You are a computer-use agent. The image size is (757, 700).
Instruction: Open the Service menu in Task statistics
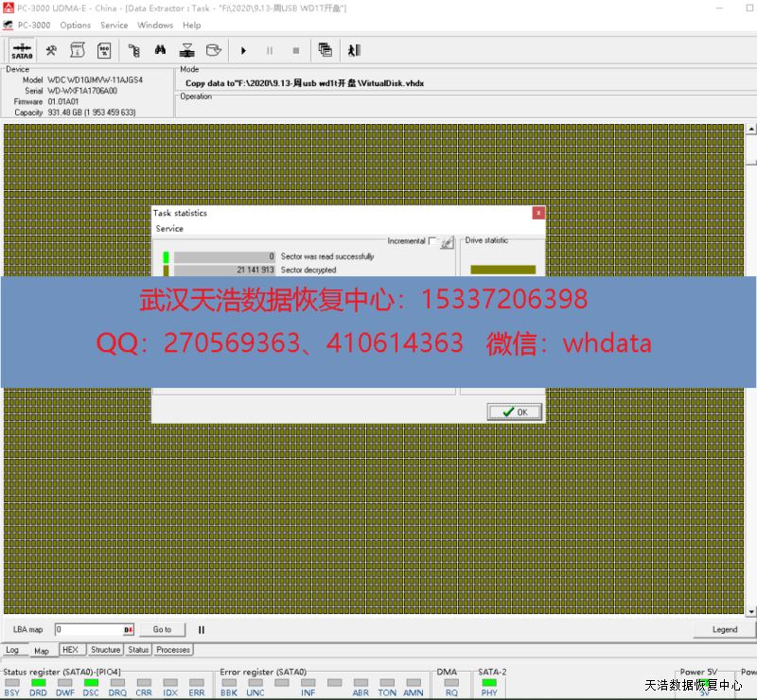tap(169, 229)
